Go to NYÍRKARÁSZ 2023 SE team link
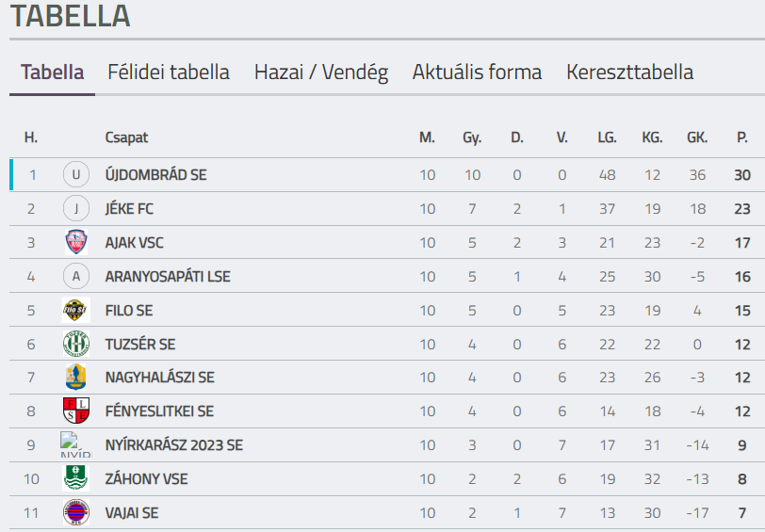Viewport: 765px width, 532px height. tap(173, 445)
